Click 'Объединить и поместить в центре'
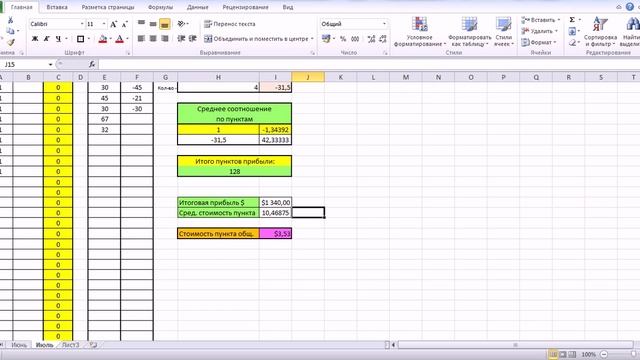Viewport: 640px width, 360px height. point(256,39)
